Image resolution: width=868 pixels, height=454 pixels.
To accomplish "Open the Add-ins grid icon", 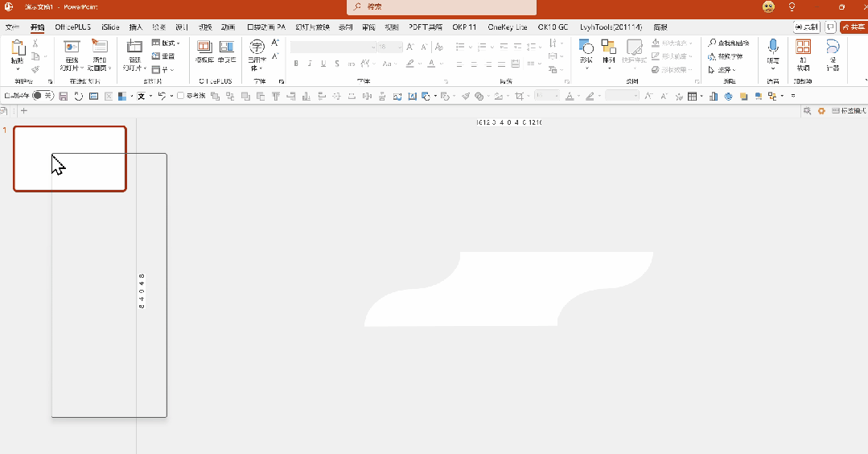I will [x=803, y=47].
